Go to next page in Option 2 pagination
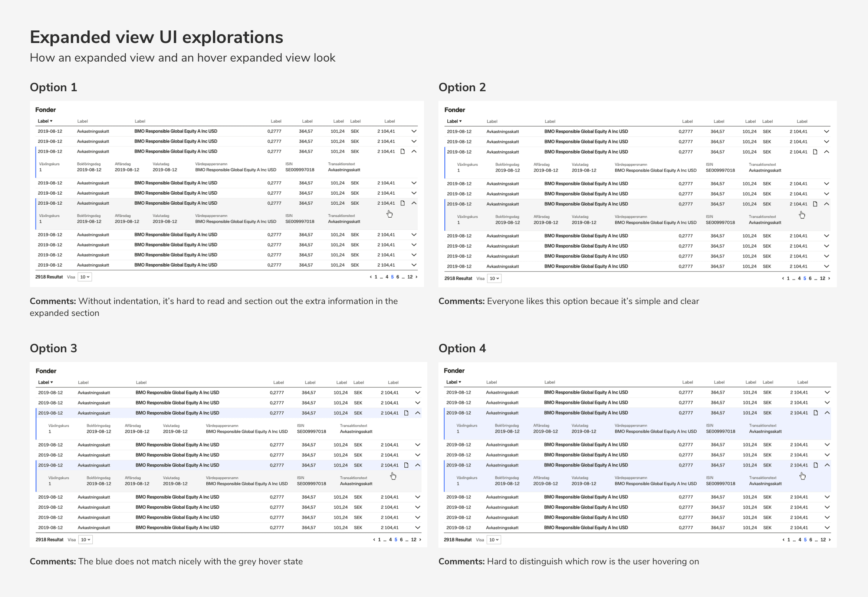Viewport: 868px width, 597px height. pos(829,278)
